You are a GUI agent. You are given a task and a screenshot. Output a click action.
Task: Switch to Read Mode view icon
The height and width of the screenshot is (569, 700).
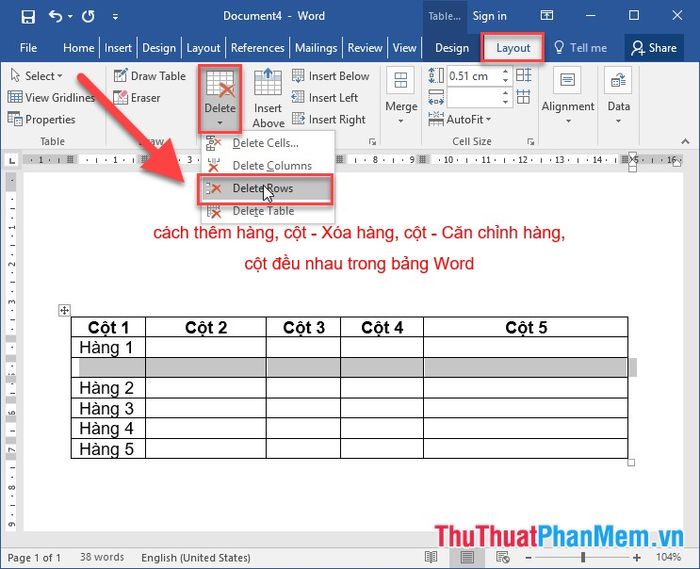click(x=431, y=557)
